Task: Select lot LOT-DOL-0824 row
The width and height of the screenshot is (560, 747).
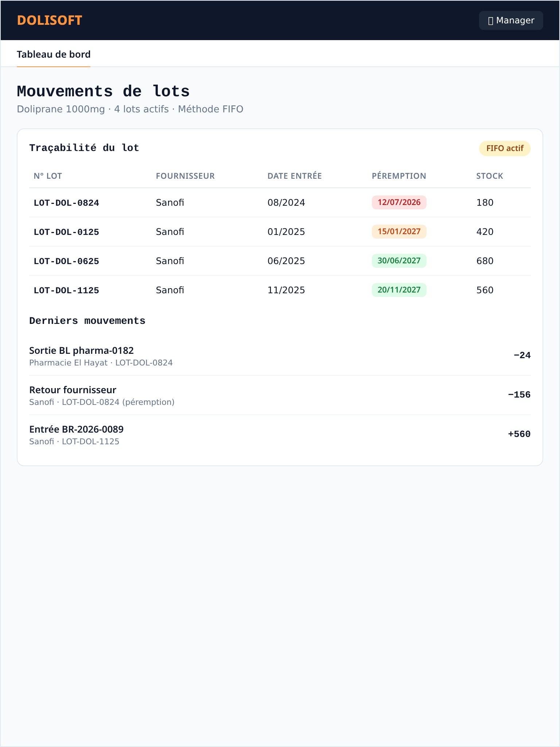Action: (280, 203)
